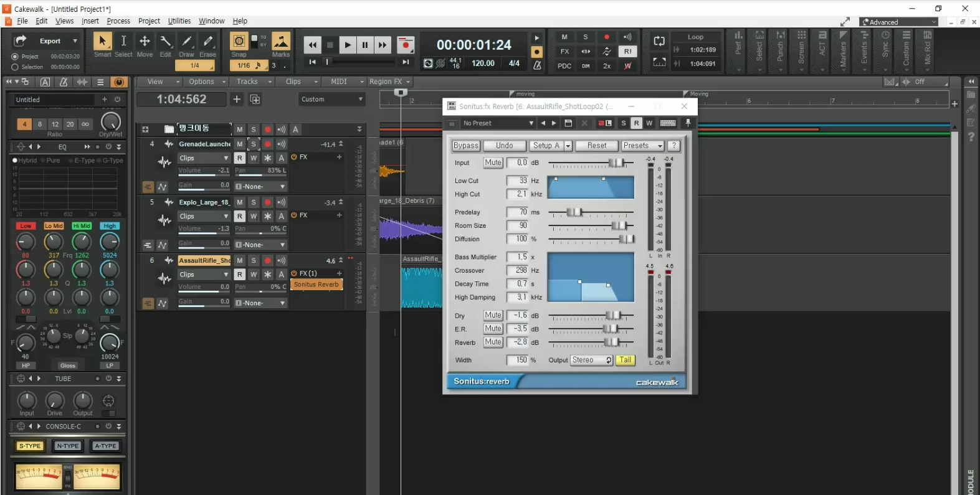The width and height of the screenshot is (980, 495).
Task: Arm the transport Record button
Action: (406, 45)
